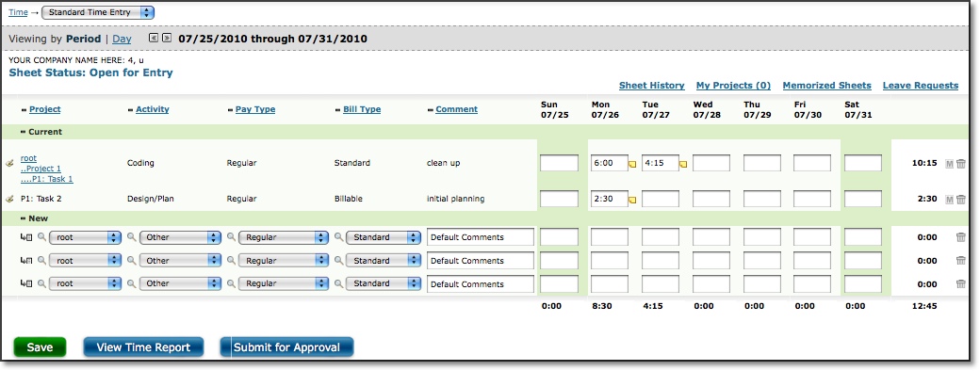This screenshot has height=371, width=980.
Task: Collapse the Current section
Action: pyautogui.click(x=24, y=133)
